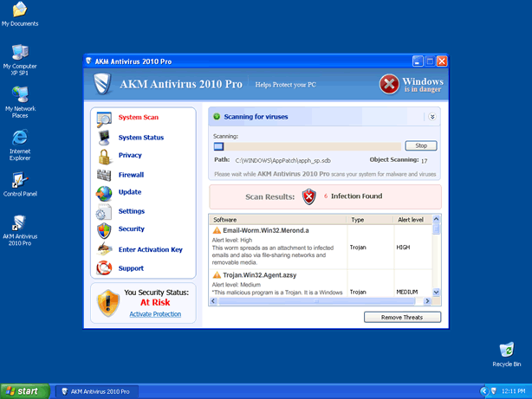This screenshot has height=399, width=532.
Task: Open the Windows Start menu
Action: click(23, 391)
